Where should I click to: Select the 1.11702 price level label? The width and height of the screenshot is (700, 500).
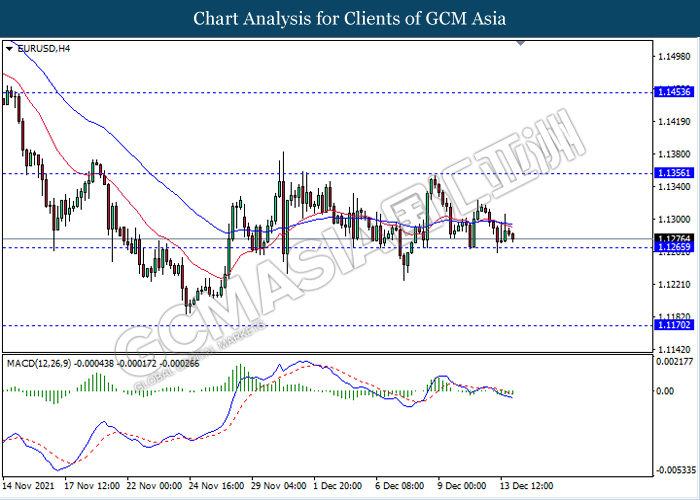coord(674,325)
